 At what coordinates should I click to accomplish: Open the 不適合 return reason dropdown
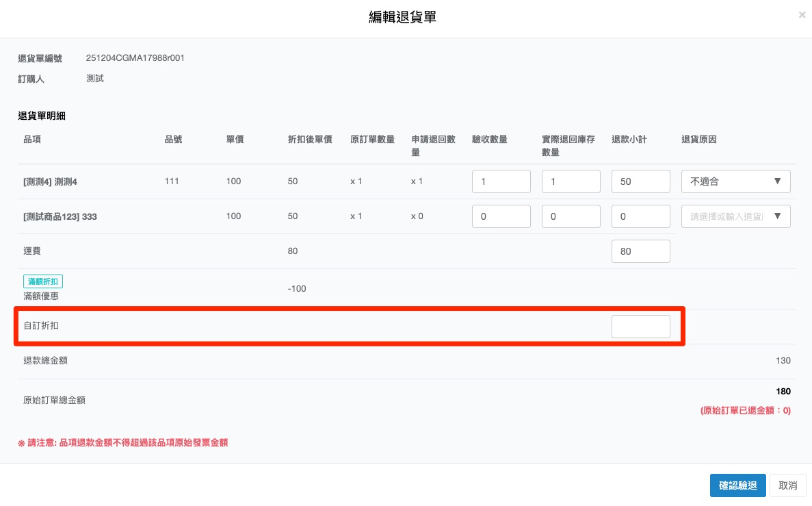735,182
